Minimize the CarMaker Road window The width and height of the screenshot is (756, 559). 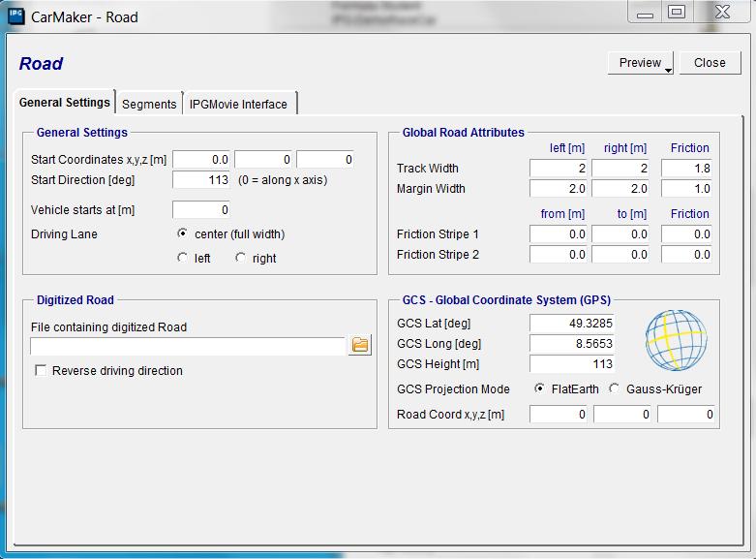pyautogui.click(x=645, y=13)
